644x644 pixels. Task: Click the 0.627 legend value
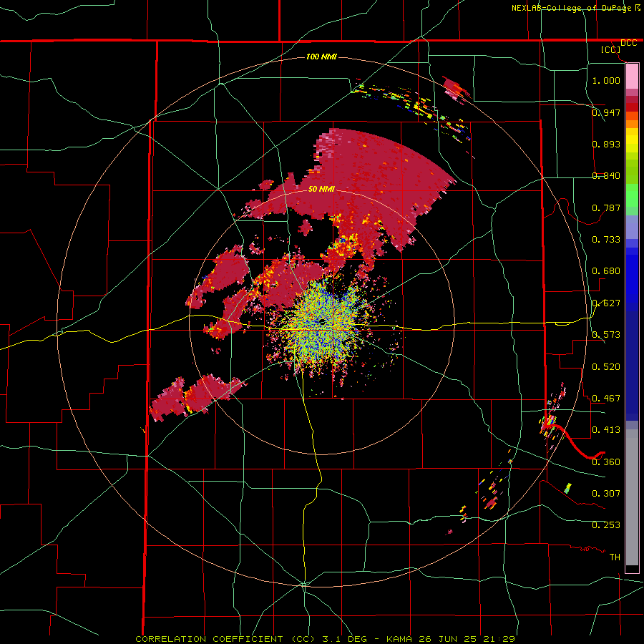click(606, 303)
